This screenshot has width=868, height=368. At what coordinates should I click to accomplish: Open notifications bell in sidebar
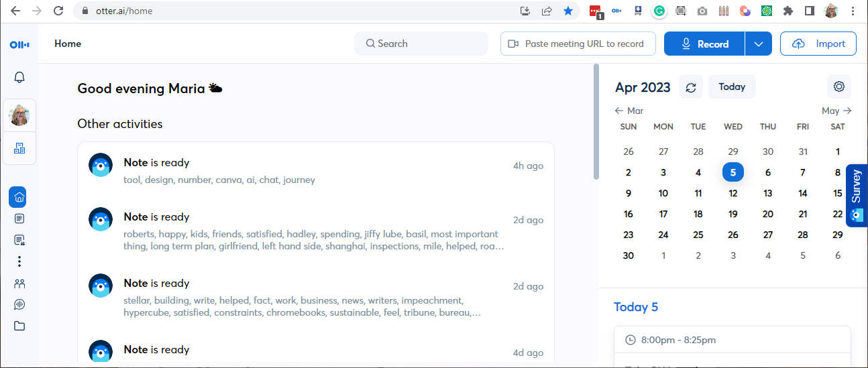point(19,78)
